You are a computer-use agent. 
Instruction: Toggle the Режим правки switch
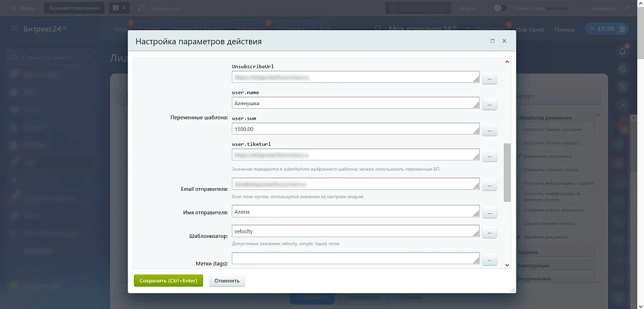[500, 8]
